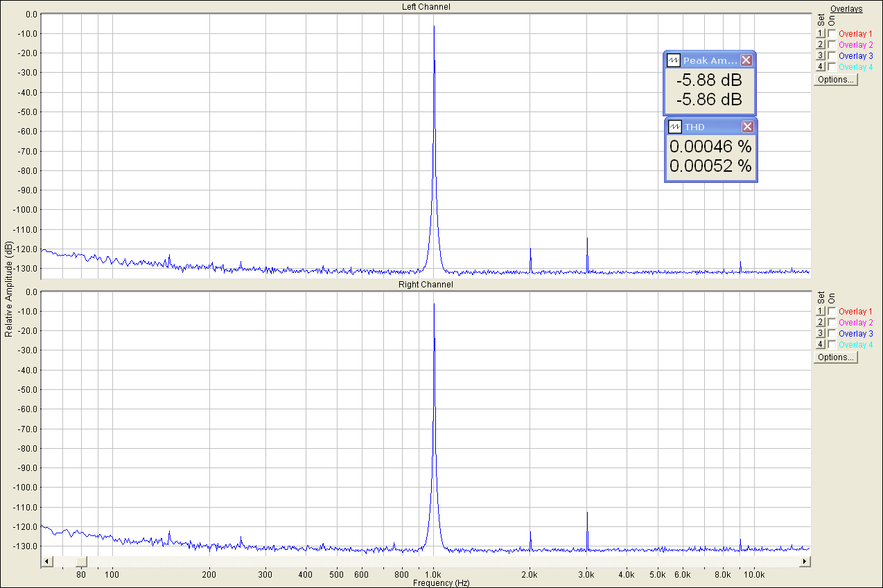This screenshot has width=883, height=588.
Task: Click the Overlay 1 label in Left Channel
Action: coord(855,34)
